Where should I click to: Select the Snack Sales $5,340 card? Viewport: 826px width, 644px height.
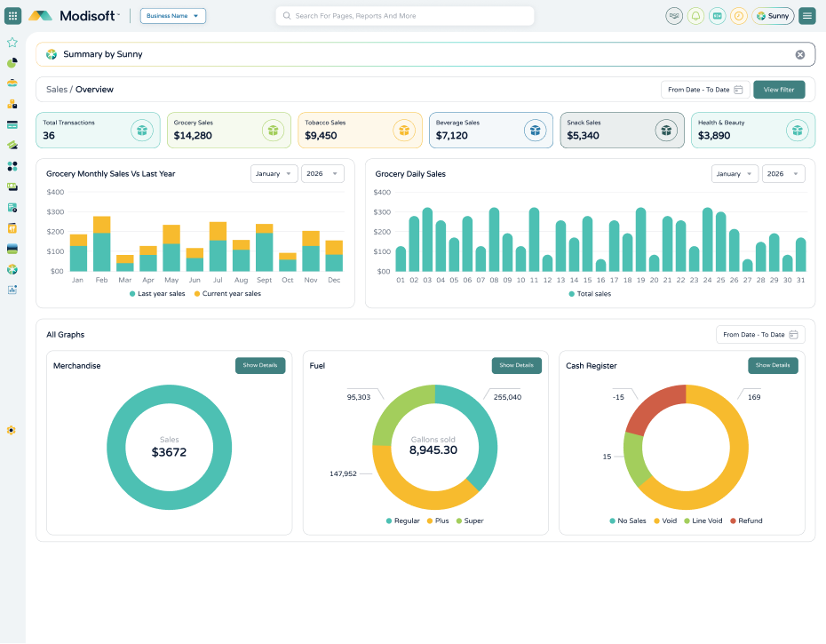[622, 131]
